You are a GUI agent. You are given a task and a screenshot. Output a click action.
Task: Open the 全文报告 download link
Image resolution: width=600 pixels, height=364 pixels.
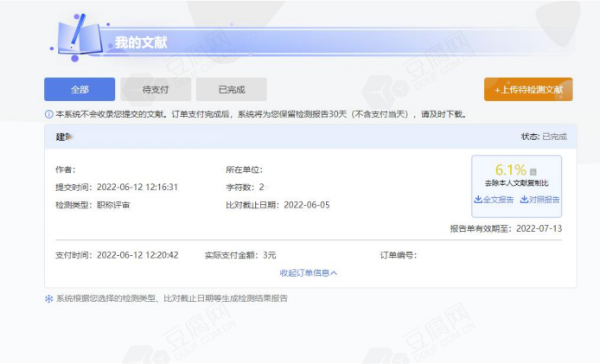click(498, 200)
